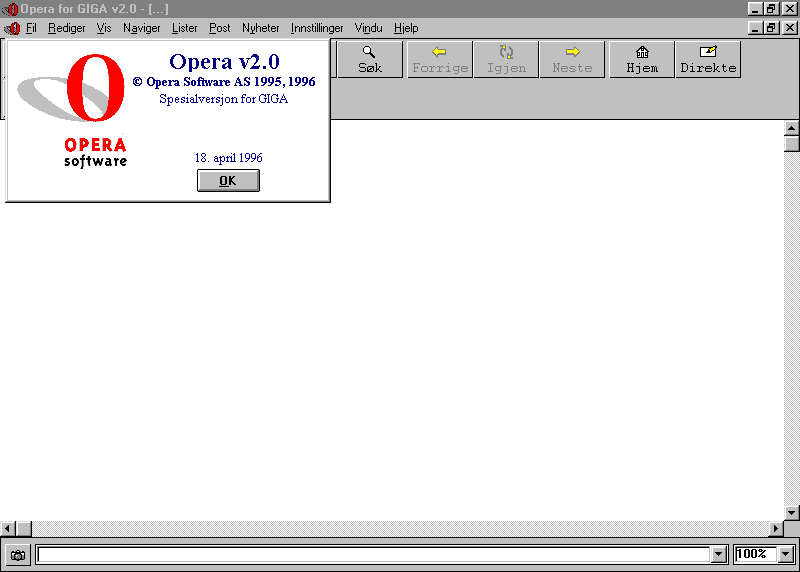Open the document icon menu beside Fil

coord(11,28)
